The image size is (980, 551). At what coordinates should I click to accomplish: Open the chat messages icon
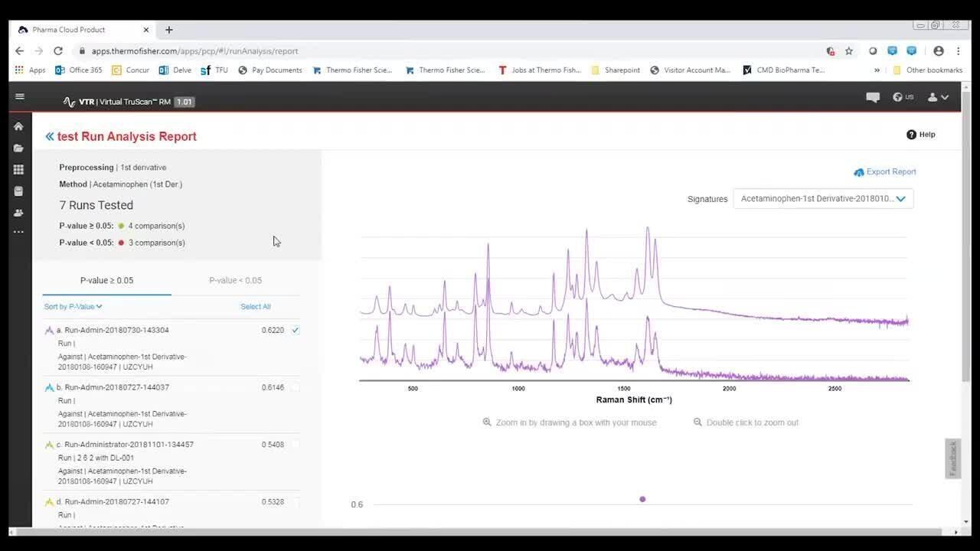[873, 97]
